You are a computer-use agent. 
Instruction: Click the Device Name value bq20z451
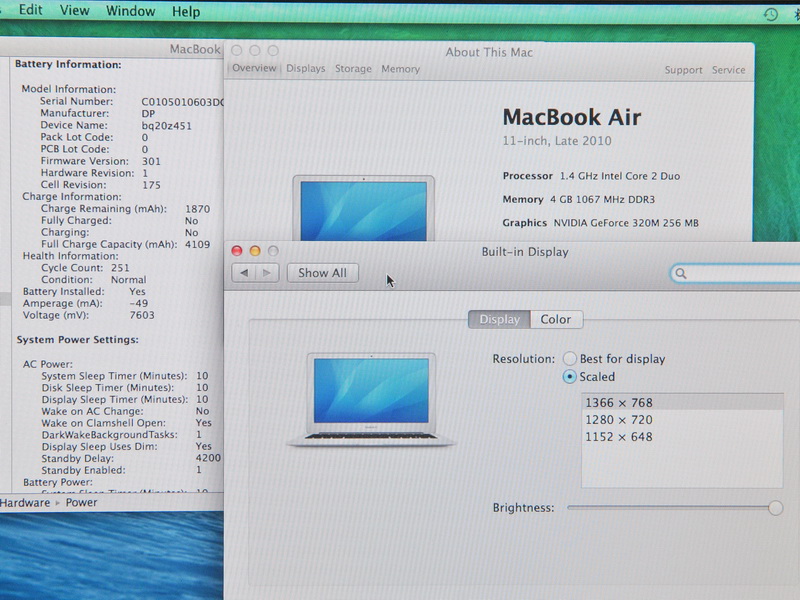point(166,126)
